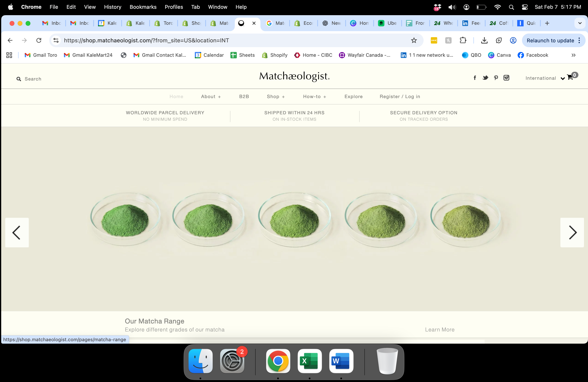Open the shopping cart icon
Image resolution: width=588 pixels, height=382 pixels.
570,78
